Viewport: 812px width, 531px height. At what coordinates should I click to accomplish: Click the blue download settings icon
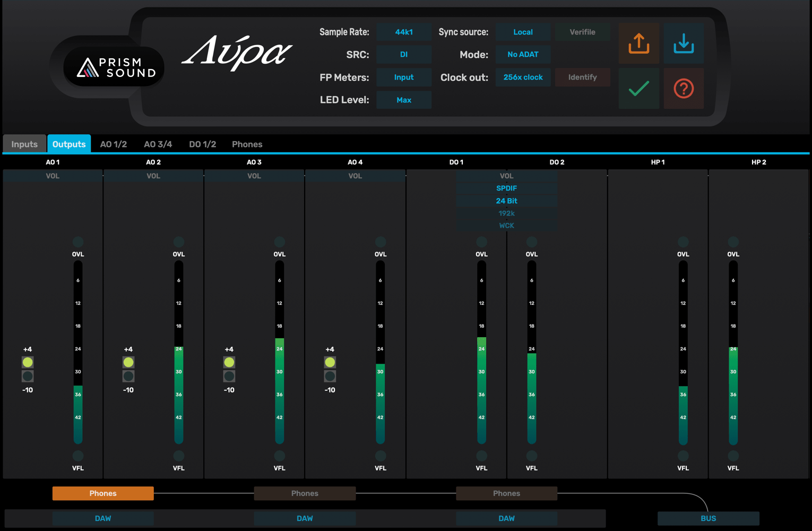tap(684, 43)
